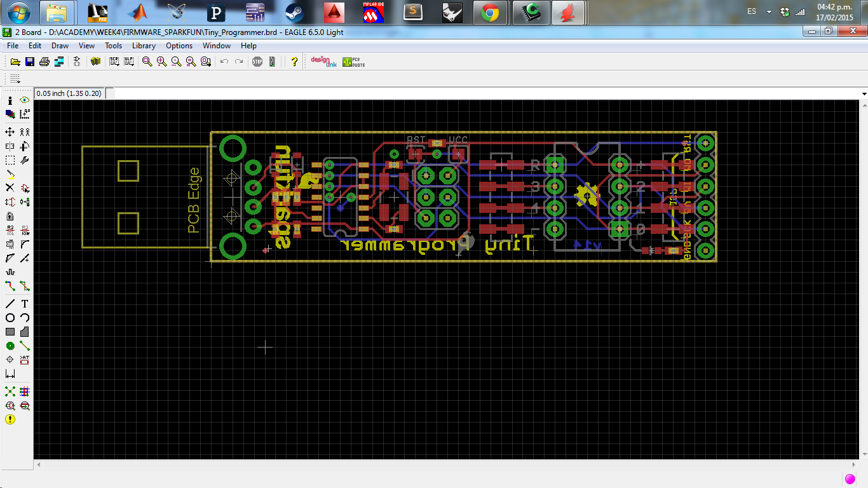Click the command line input field

pyautogui.click(x=487, y=93)
